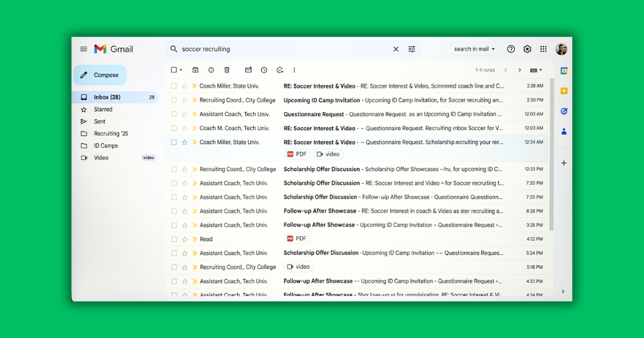
Task: Open the Inbox (28) folder
Action: pos(115,97)
